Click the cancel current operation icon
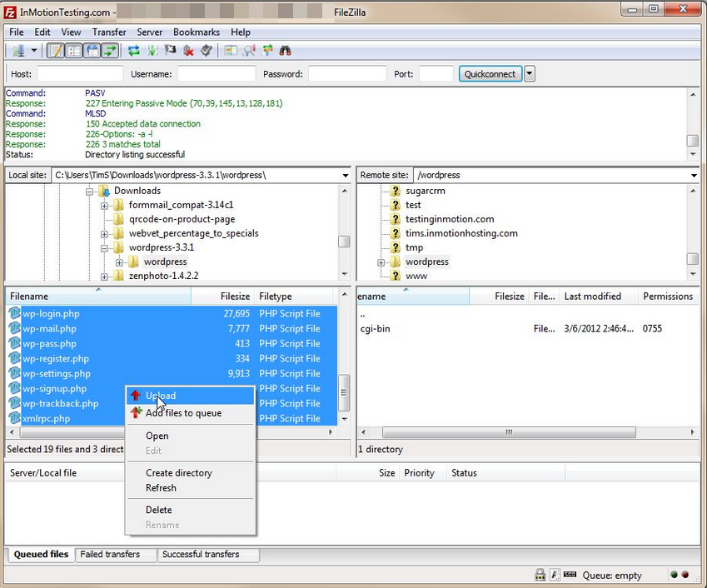Viewport: 707px width, 588px height. (171, 51)
